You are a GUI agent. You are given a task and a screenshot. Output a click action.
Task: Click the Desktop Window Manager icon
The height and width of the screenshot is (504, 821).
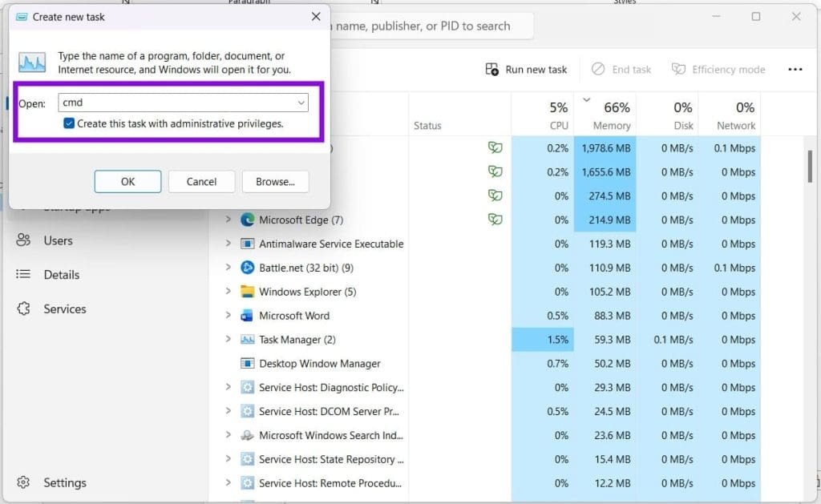[x=247, y=363]
